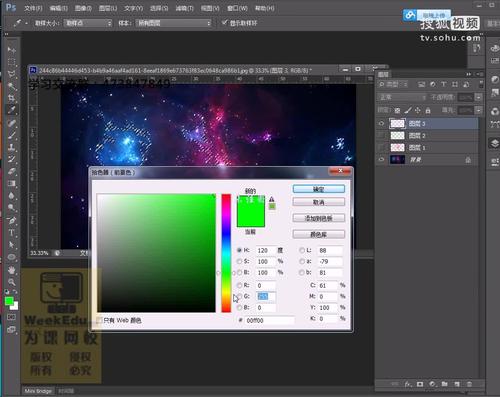
Task: Open the Image menu
Action: pos(83,8)
